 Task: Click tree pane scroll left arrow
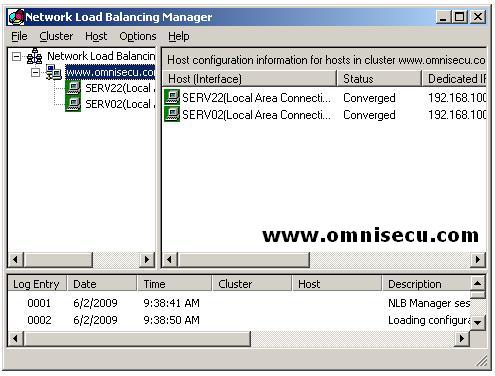click(x=16, y=260)
